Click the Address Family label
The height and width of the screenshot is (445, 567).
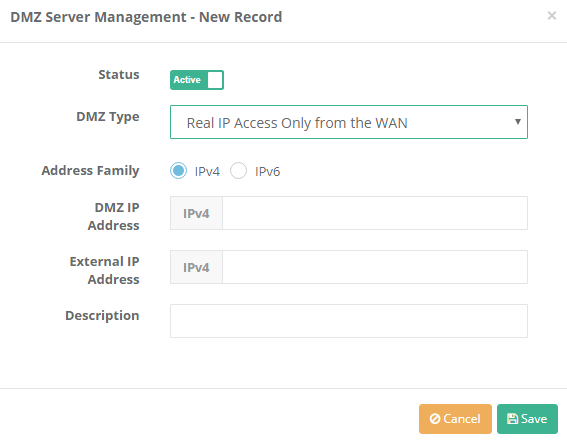(x=90, y=171)
